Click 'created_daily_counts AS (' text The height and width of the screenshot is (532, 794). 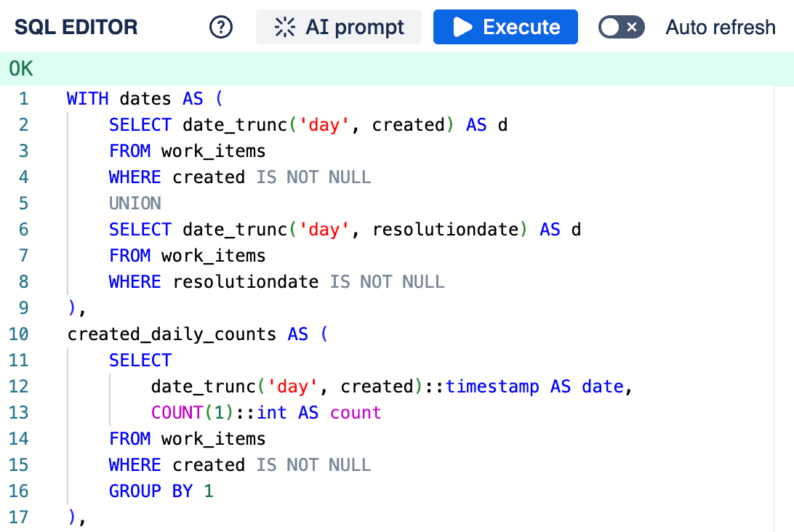(x=198, y=334)
